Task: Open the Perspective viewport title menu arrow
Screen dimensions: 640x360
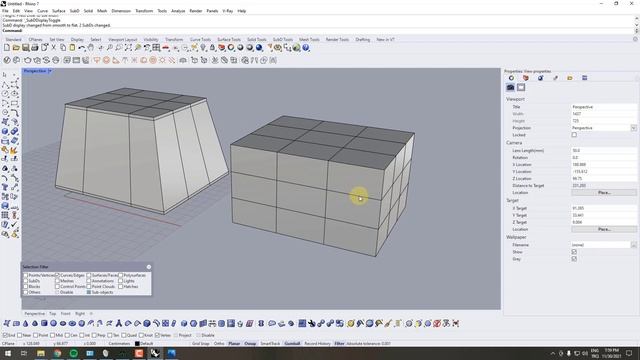Action: point(50,71)
